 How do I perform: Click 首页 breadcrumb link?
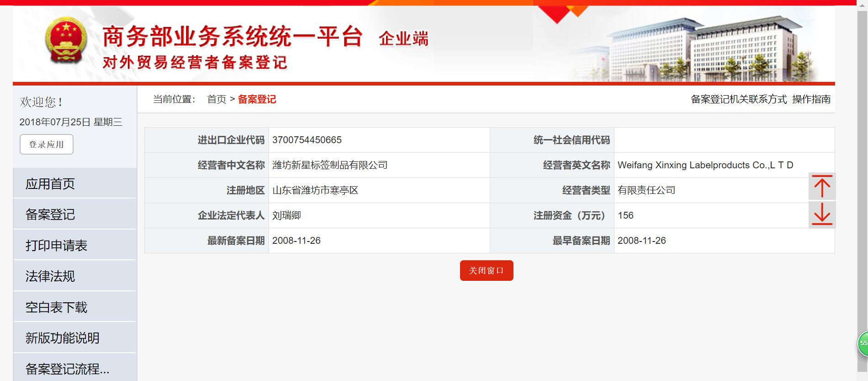click(x=217, y=99)
